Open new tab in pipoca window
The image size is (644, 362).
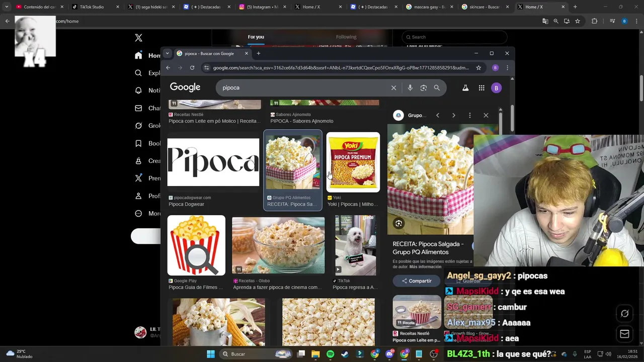tap(259, 53)
